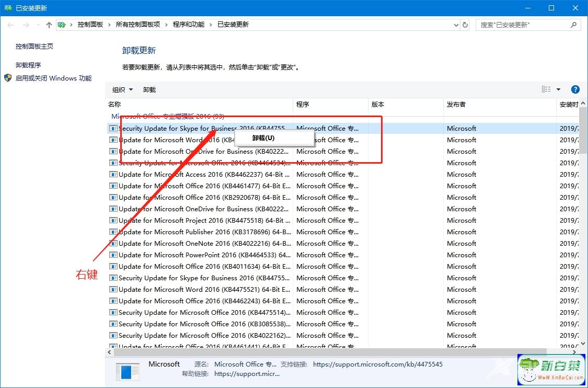Click details pane update thumbnail
588x388 pixels.
click(x=128, y=372)
